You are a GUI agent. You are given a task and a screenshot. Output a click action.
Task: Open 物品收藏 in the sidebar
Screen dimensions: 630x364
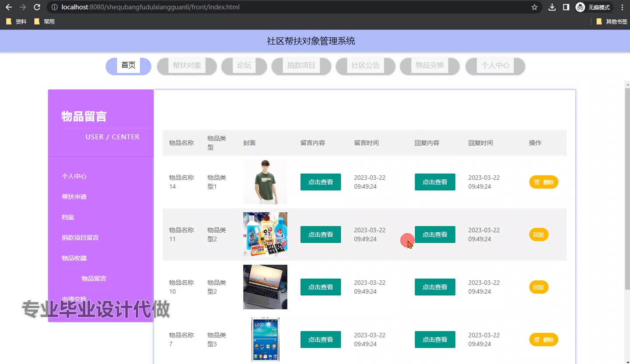[74, 258]
